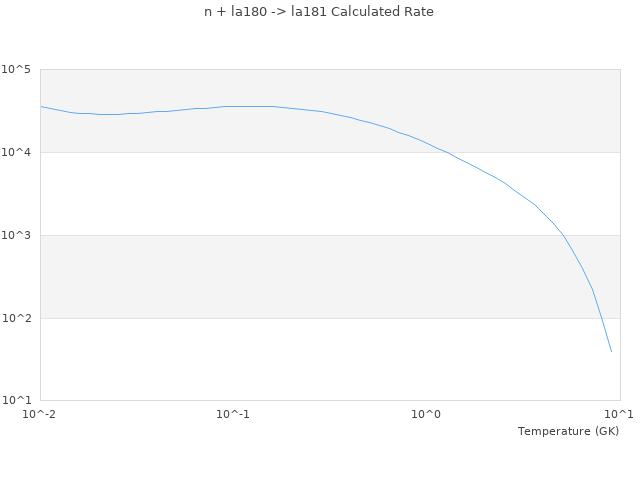Click the 10^-2 x-axis label

[x=40, y=414]
